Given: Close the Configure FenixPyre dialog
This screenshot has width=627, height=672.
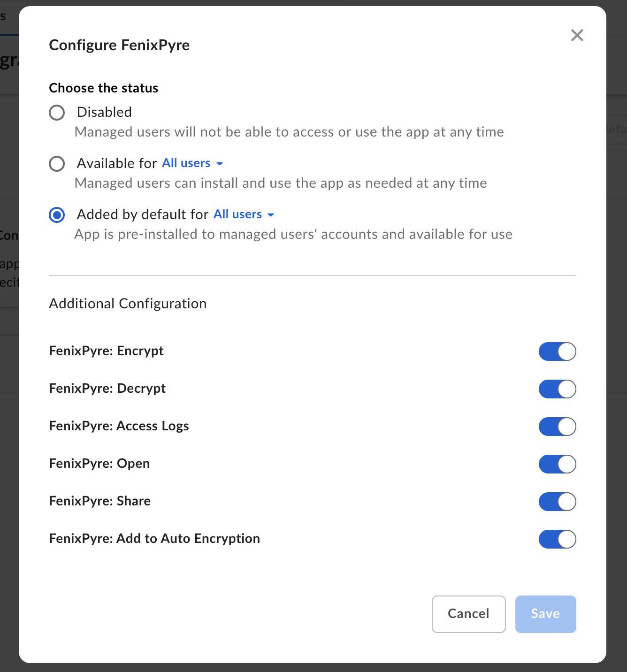Looking at the screenshot, I should coord(577,35).
